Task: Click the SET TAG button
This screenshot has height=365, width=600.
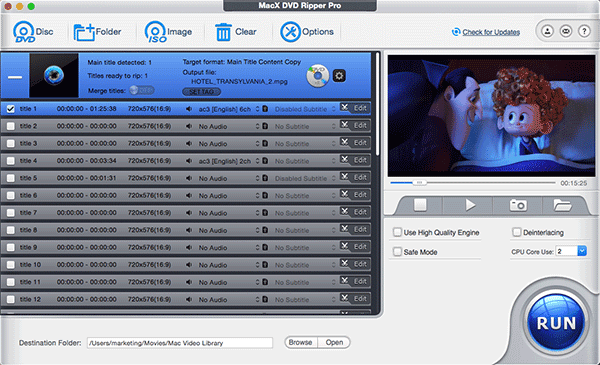Action: click(x=202, y=92)
